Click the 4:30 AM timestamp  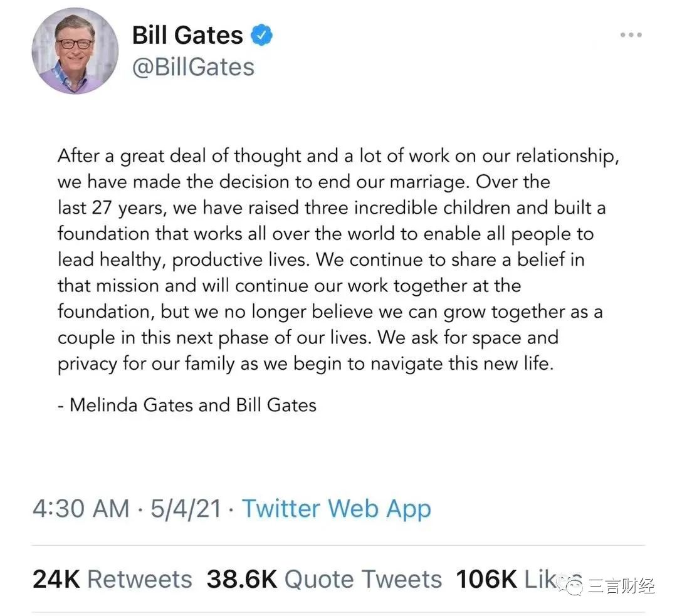coord(81,508)
